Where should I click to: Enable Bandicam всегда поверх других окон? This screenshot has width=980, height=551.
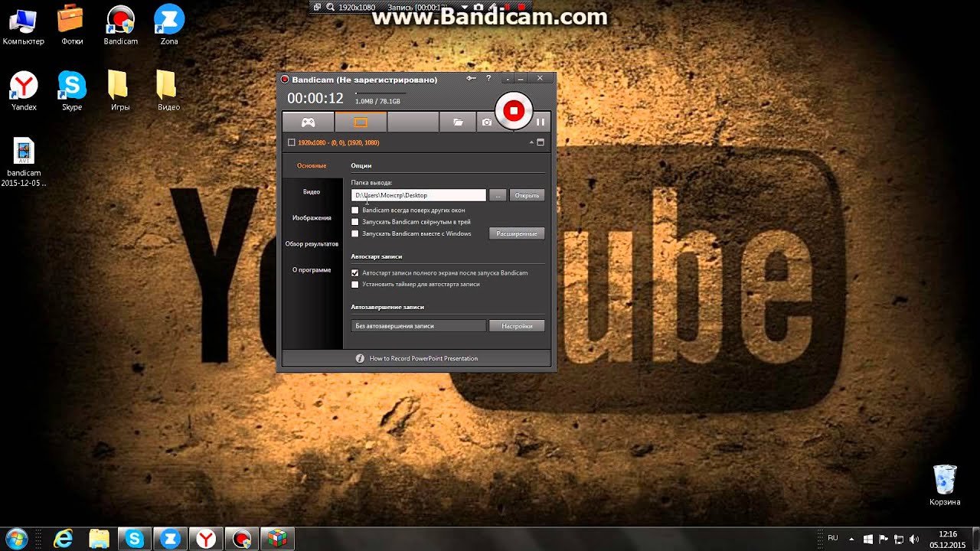(354, 210)
